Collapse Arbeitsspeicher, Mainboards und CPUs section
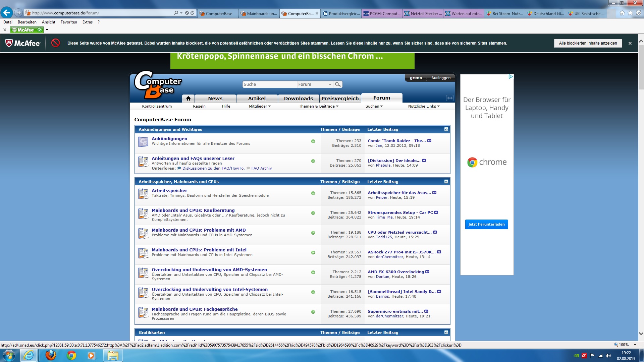 446,182
